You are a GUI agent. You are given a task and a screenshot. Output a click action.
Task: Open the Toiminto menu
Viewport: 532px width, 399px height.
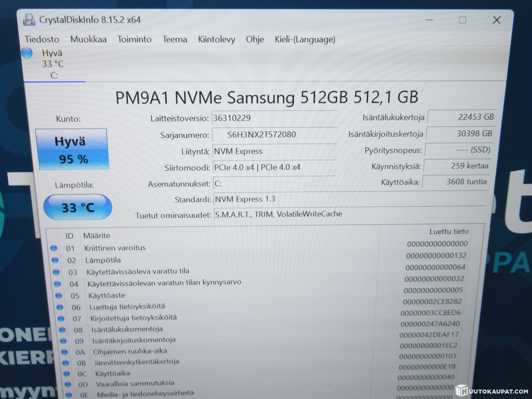134,39
